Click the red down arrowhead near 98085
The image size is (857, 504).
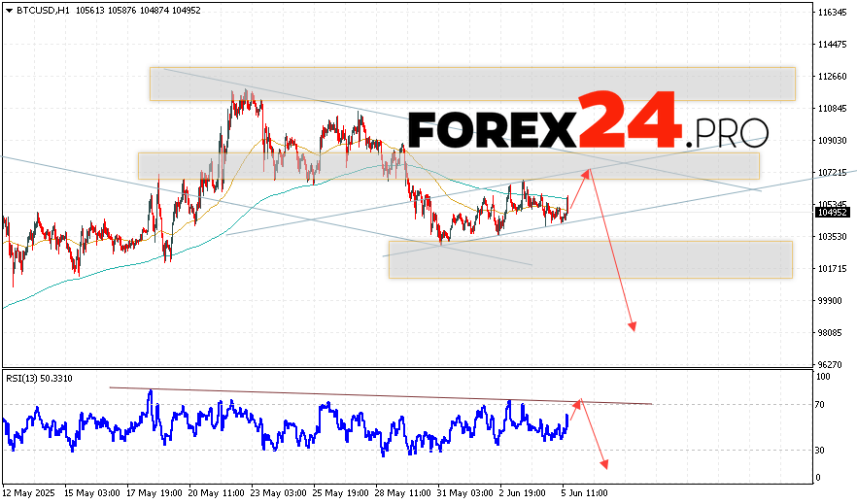[633, 327]
